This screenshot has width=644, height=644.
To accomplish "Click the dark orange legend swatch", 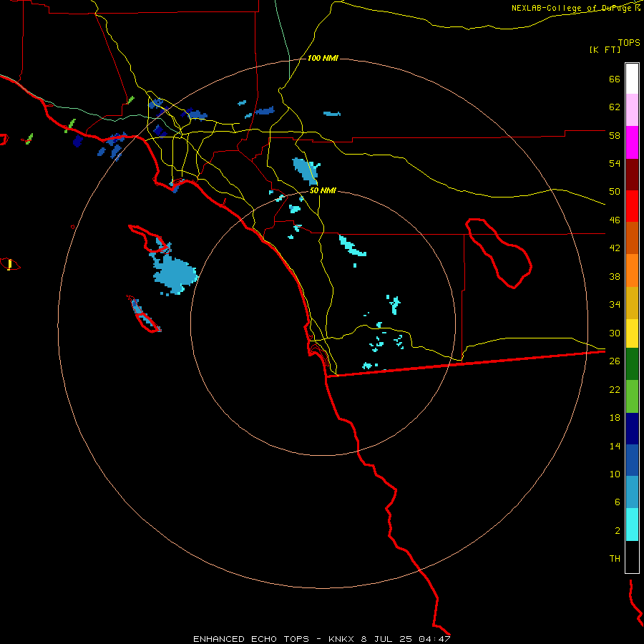I will pyautogui.click(x=632, y=238).
